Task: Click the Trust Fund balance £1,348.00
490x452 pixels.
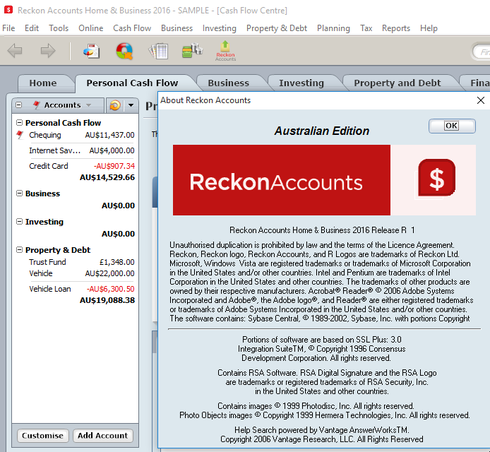Action: click(x=117, y=262)
